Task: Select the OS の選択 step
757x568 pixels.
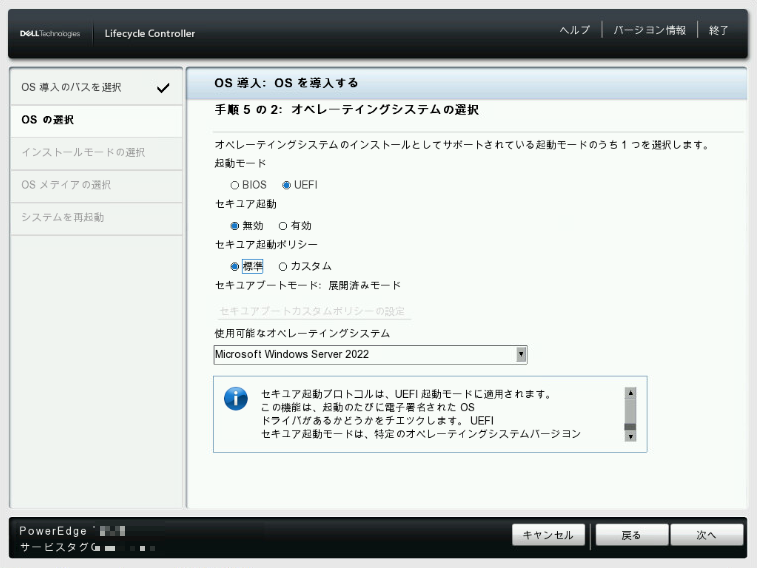Action: pyautogui.click(x=97, y=120)
